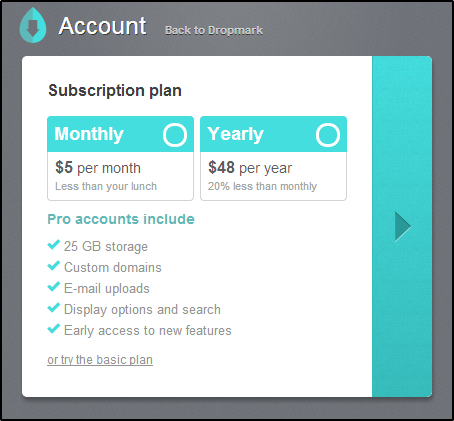Click the Yearly plan header label
This screenshot has height=421, width=454.
(235, 134)
